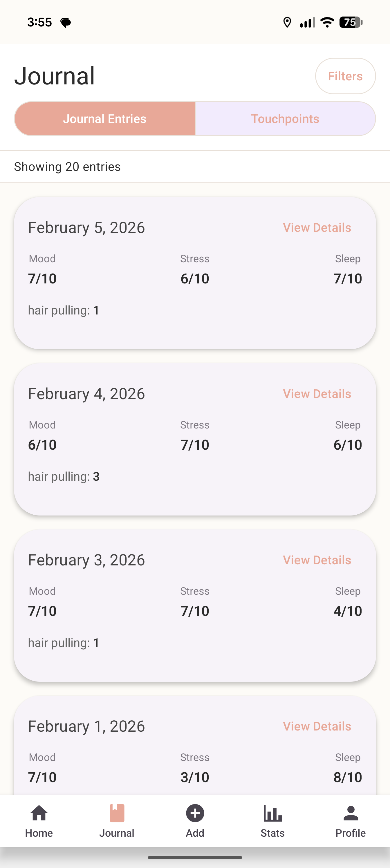View details for February 4, 2026
The image size is (390, 868).
coord(317,394)
